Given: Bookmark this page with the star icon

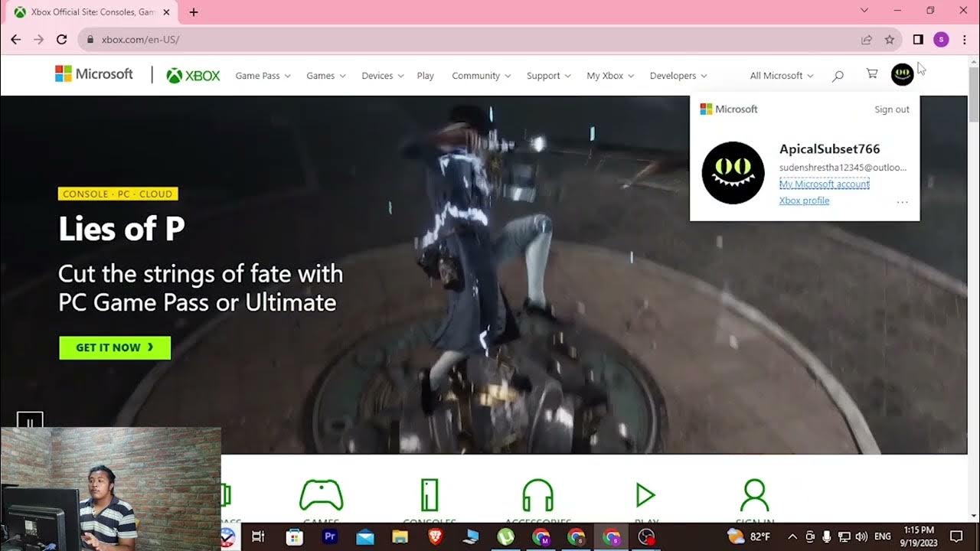Looking at the screenshot, I should 890,39.
